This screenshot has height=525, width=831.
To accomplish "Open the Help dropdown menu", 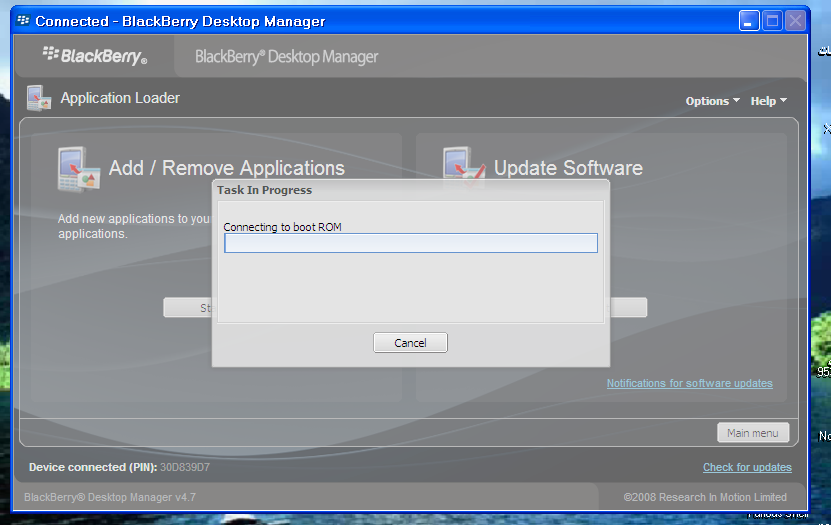I will [768, 101].
